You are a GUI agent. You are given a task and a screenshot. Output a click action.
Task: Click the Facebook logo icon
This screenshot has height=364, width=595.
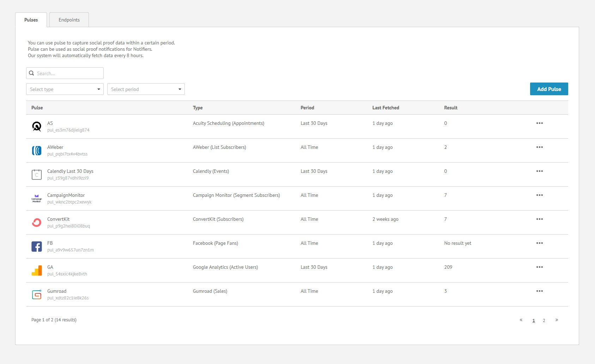coord(37,246)
